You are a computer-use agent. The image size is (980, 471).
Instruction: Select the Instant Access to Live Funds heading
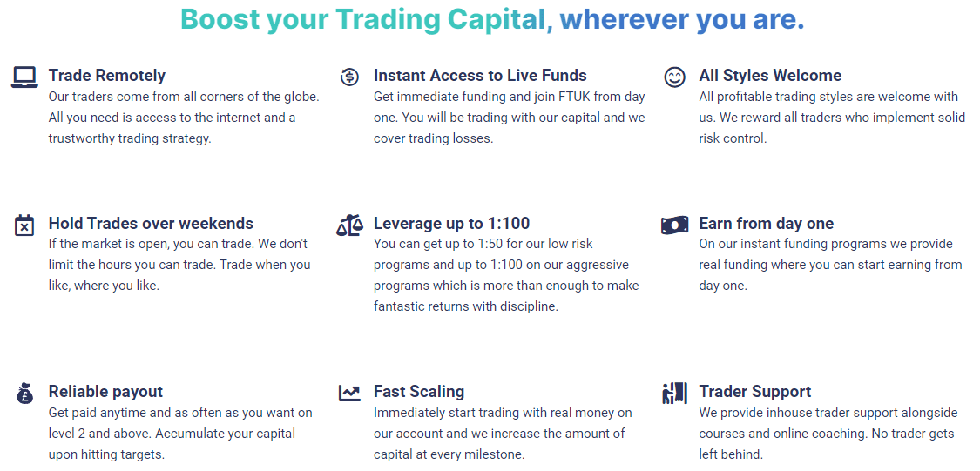[x=480, y=76]
